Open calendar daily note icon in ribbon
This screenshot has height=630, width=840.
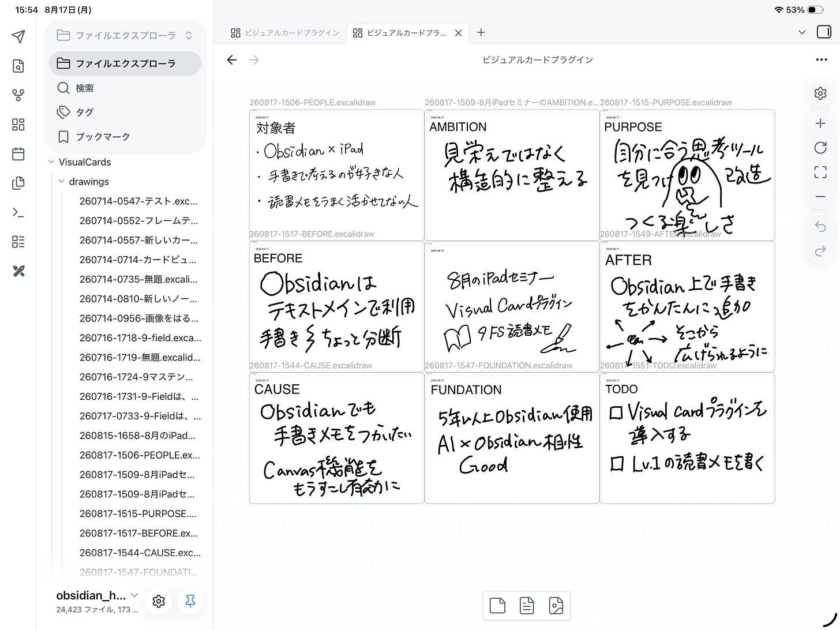coord(18,154)
